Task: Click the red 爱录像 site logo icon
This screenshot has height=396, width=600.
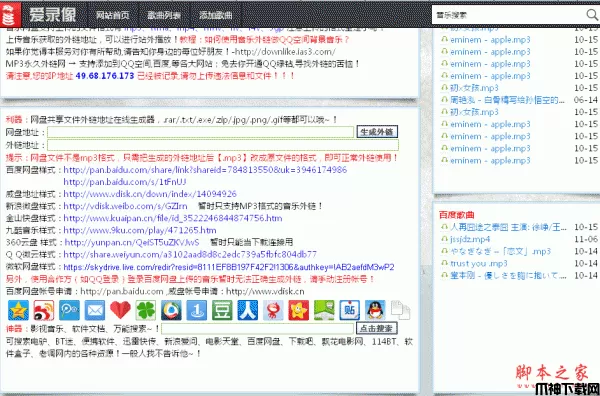Action: (10, 14)
